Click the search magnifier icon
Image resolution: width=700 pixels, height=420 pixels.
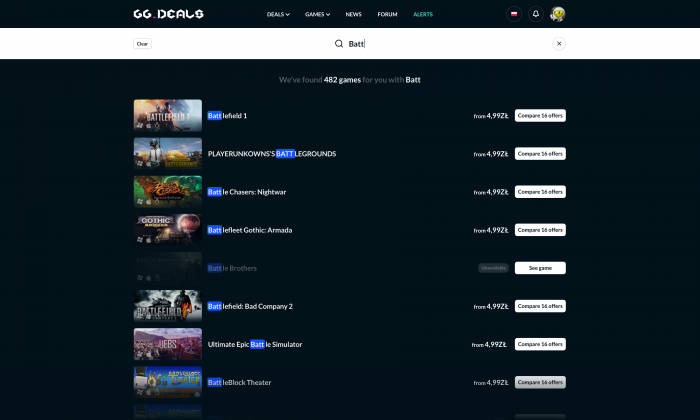point(339,44)
